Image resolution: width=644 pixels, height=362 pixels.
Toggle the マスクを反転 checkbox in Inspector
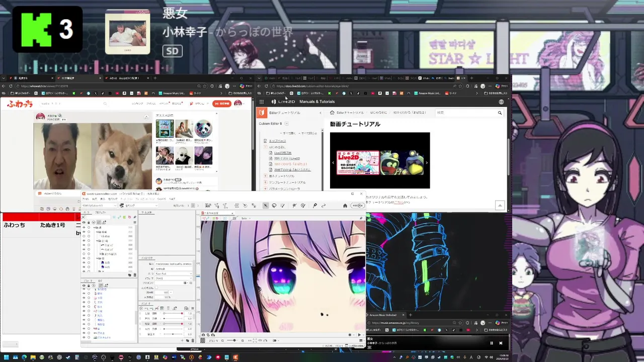[x=156, y=288]
